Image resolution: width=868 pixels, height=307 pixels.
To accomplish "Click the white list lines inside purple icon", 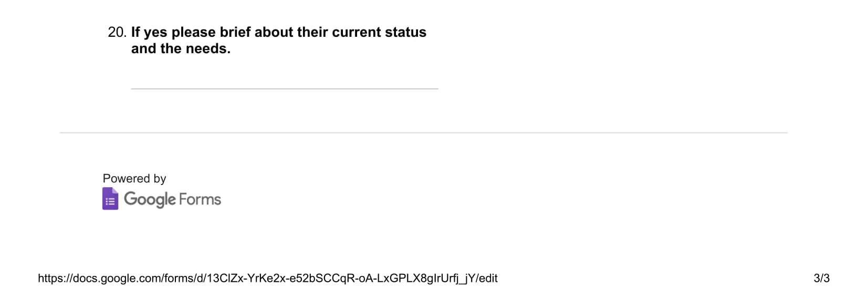I will 110,201.
